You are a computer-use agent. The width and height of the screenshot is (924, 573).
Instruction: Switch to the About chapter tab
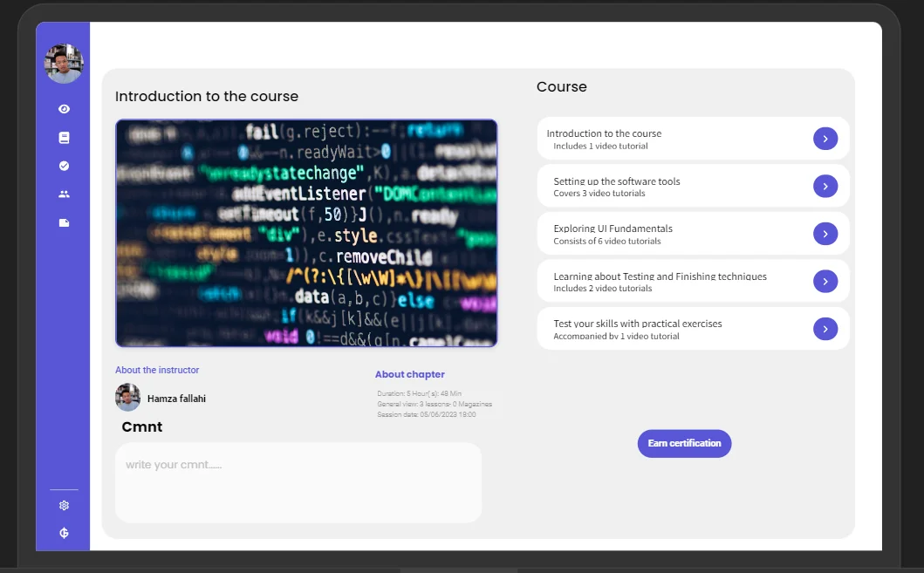[x=410, y=374]
